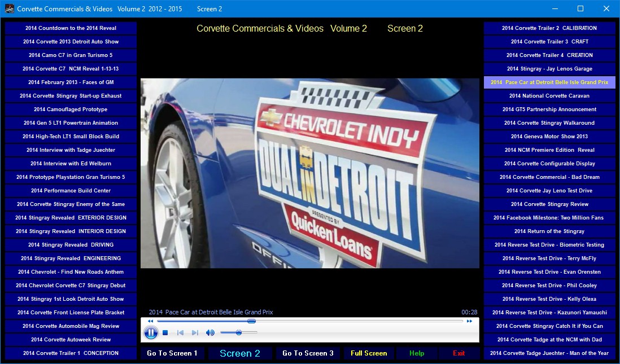Image resolution: width=620 pixels, height=364 pixels.
Task: Play 2014 Stingray Revealed ENGINEERING
Action: tap(71, 258)
